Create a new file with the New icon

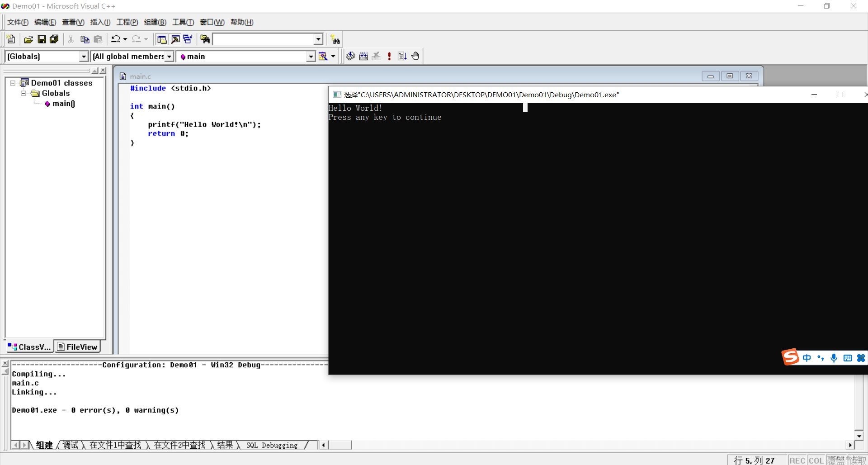coord(10,39)
